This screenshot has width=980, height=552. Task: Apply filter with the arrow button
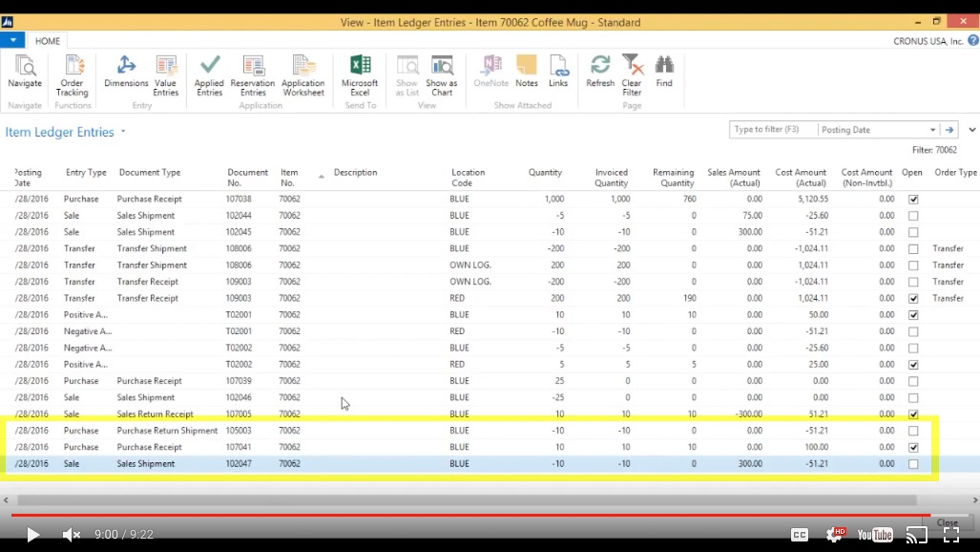[x=949, y=130]
